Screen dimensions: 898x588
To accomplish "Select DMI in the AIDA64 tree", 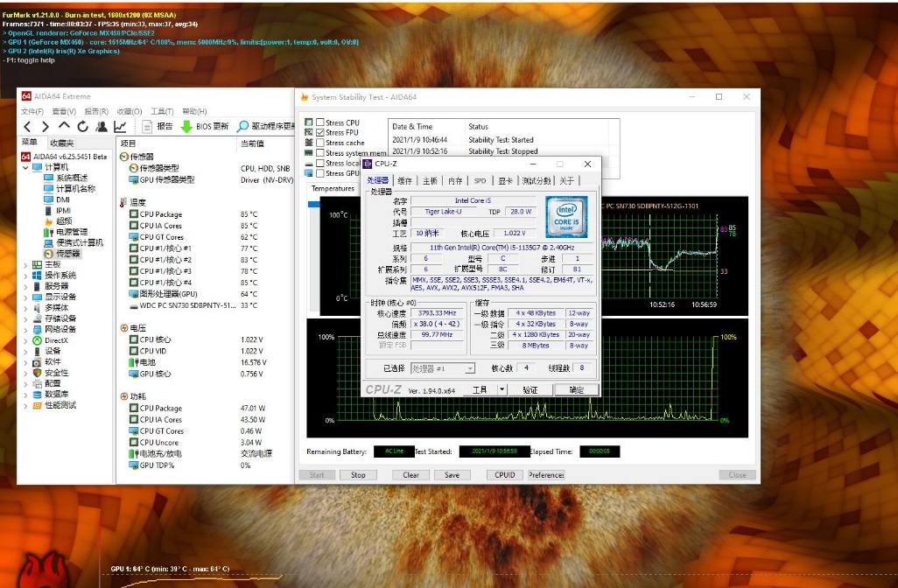I will click(x=57, y=199).
